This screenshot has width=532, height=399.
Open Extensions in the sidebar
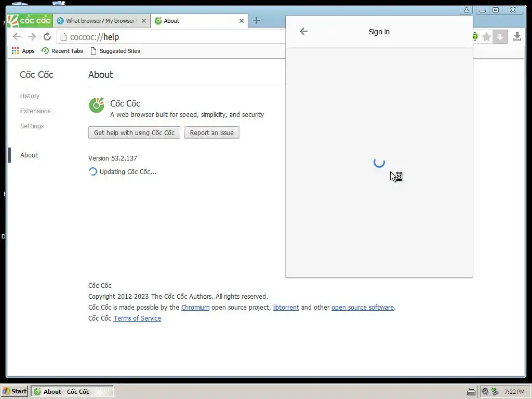(x=35, y=111)
